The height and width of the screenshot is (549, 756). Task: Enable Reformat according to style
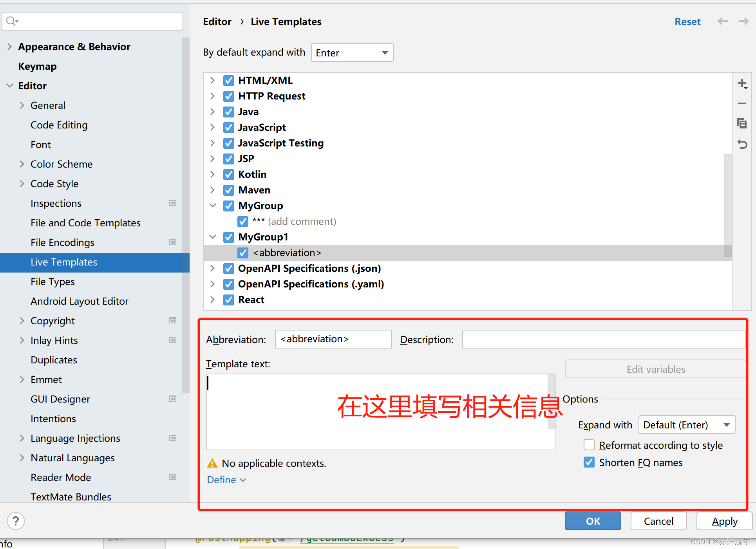[589, 445]
